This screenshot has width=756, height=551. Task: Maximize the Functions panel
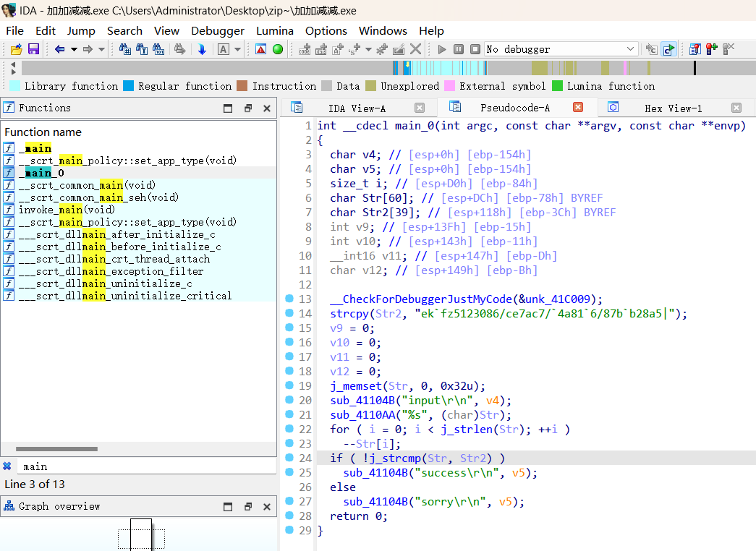228,108
